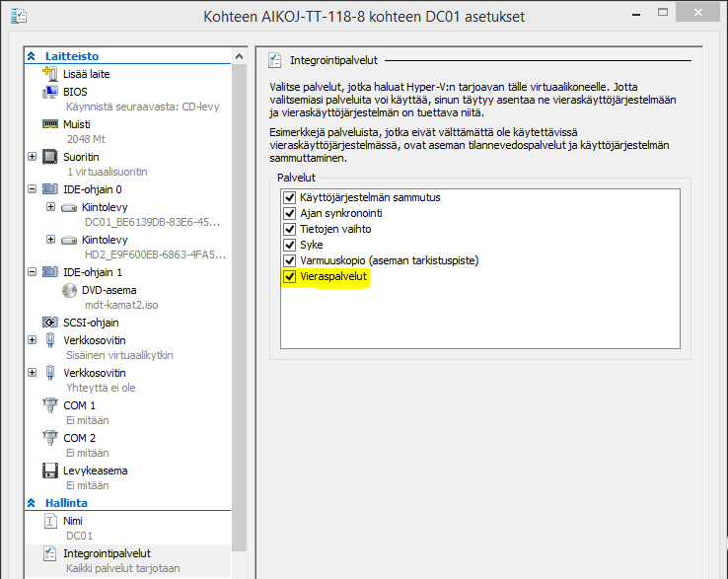Expand the Verkkosovitin Sisäinen virtuaalikytkin node
Image resolution: width=728 pixels, height=579 pixels.
coord(32,340)
